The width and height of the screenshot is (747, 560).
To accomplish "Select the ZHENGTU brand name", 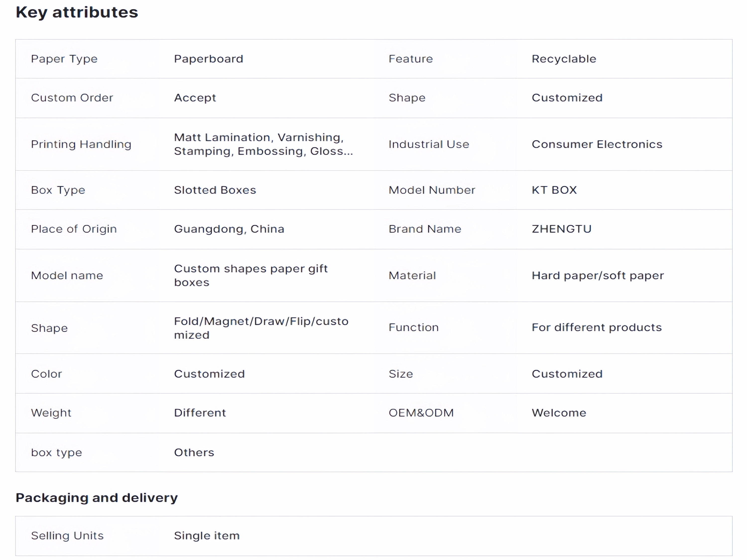I will coord(561,229).
